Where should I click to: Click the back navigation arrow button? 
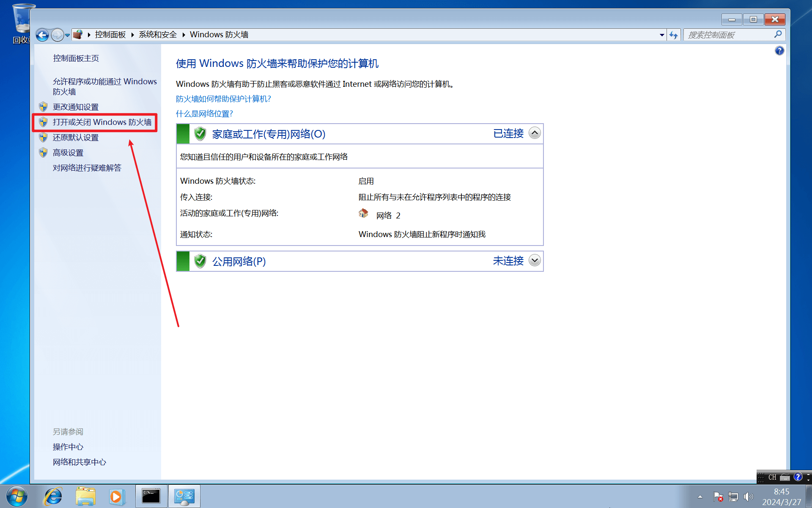(42, 35)
